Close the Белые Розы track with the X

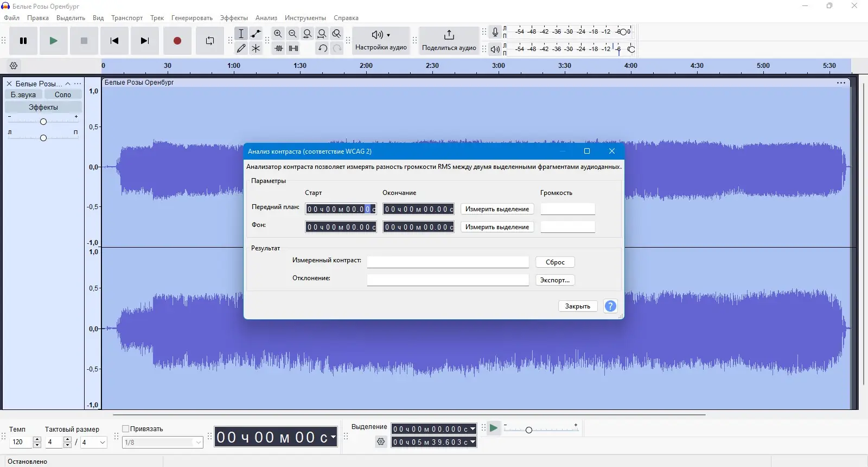[9, 84]
